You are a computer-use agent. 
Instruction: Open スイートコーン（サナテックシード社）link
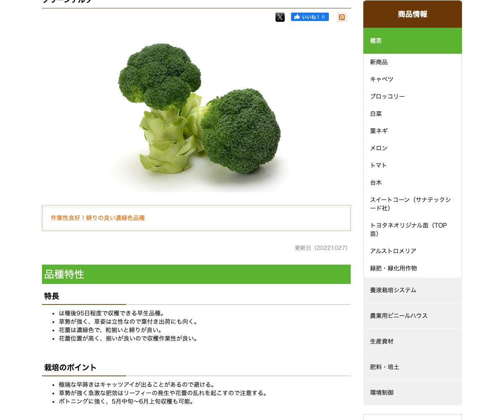(x=412, y=204)
